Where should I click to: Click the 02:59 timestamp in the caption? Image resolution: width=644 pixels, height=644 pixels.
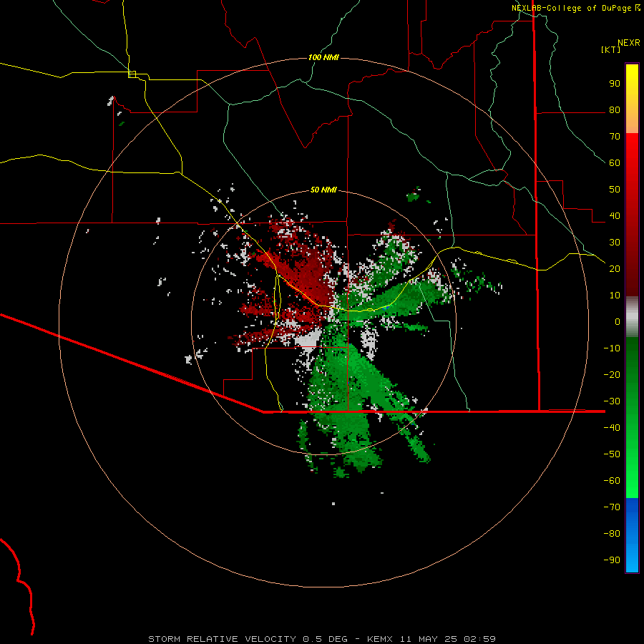[x=478, y=639]
